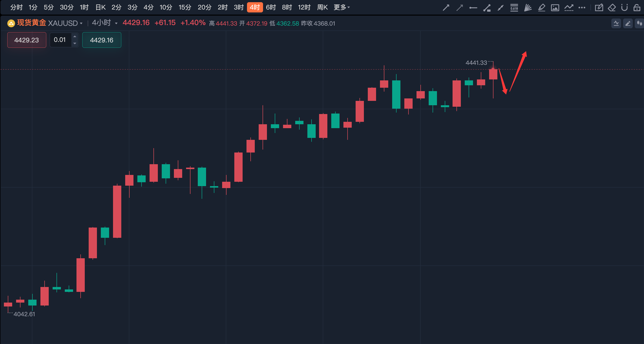Select the Fibonacci 0.618 retracement tool

point(514,8)
